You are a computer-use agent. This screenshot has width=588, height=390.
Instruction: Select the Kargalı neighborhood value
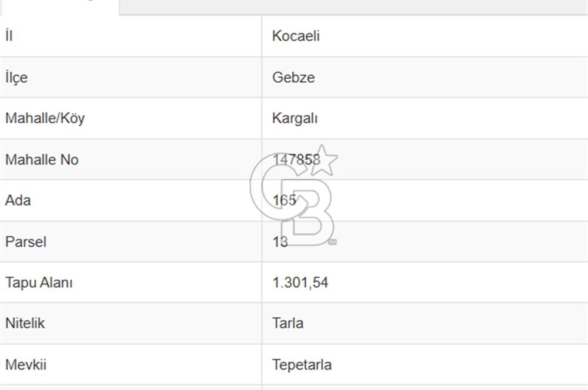point(295,119)
